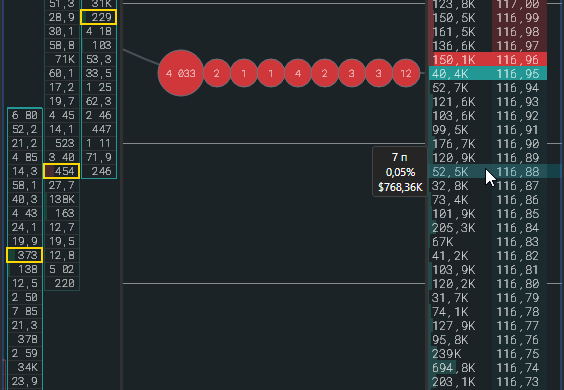Select the red bubble labeled 4
564x390 pixels.
[298, 73]
